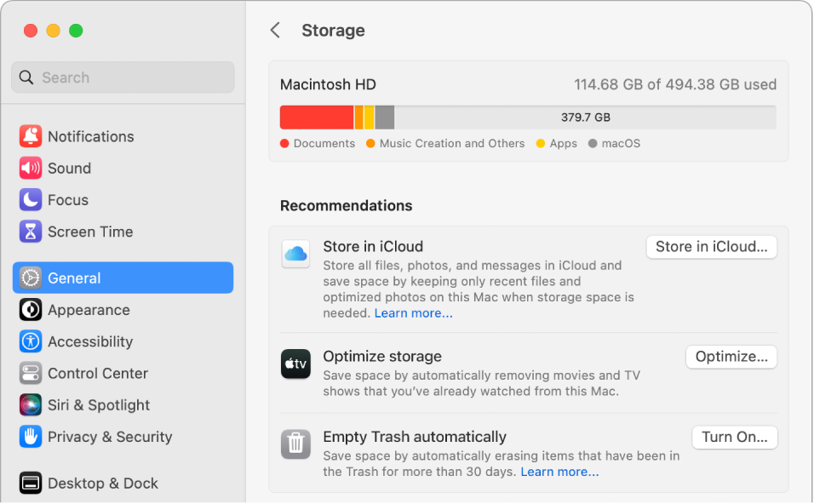
Task: Click the Screen Time hourglass icon
Action: tap(31, 231)
